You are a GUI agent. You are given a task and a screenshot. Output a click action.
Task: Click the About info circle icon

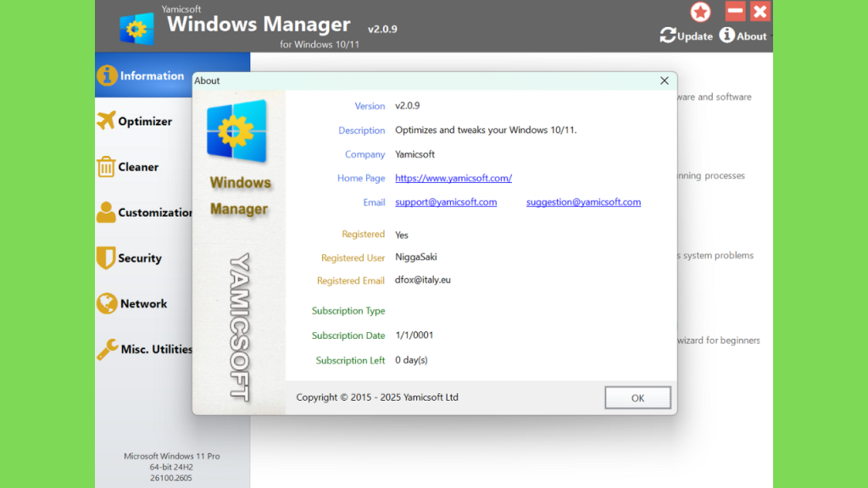coord(726,35)
